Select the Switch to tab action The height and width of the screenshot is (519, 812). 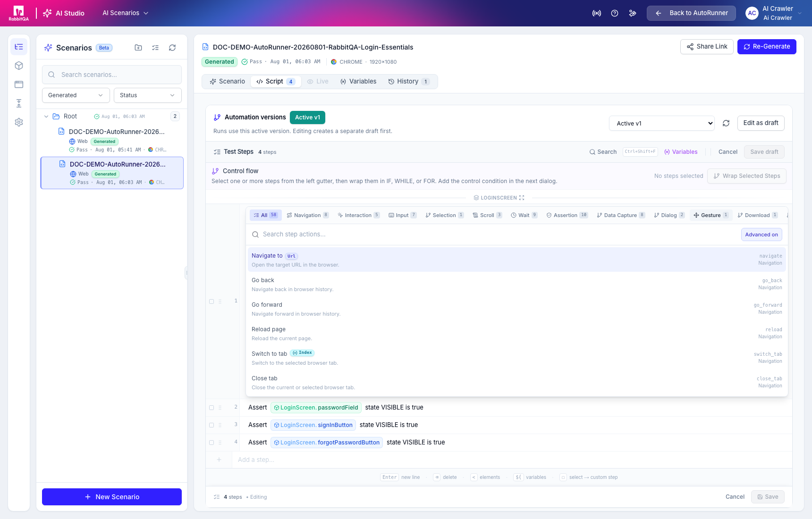tap(516, 358)
